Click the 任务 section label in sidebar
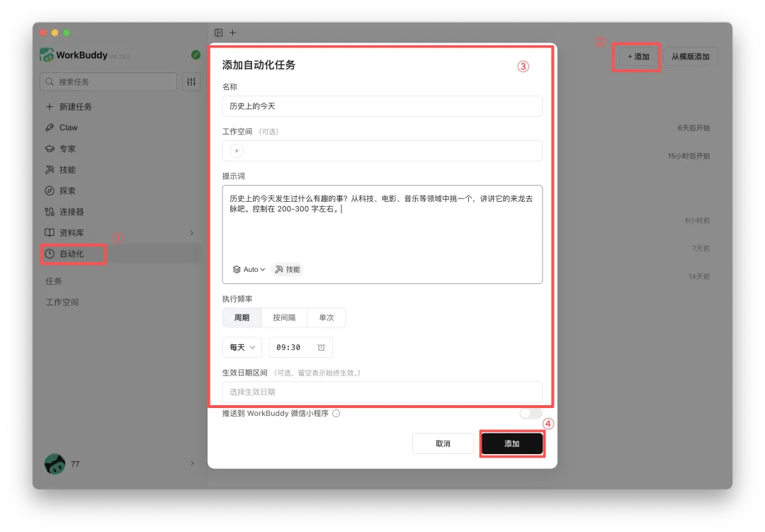Screen dimensions: 765x532 [54, 281]
